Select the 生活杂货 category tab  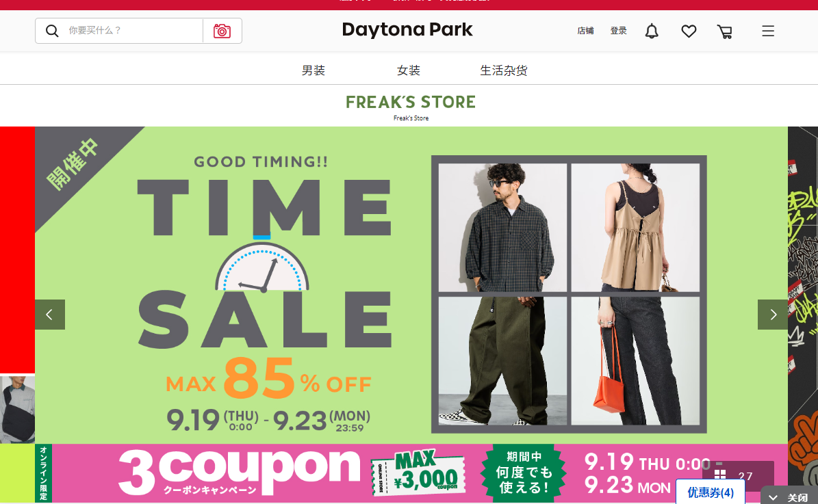[503, 70]
